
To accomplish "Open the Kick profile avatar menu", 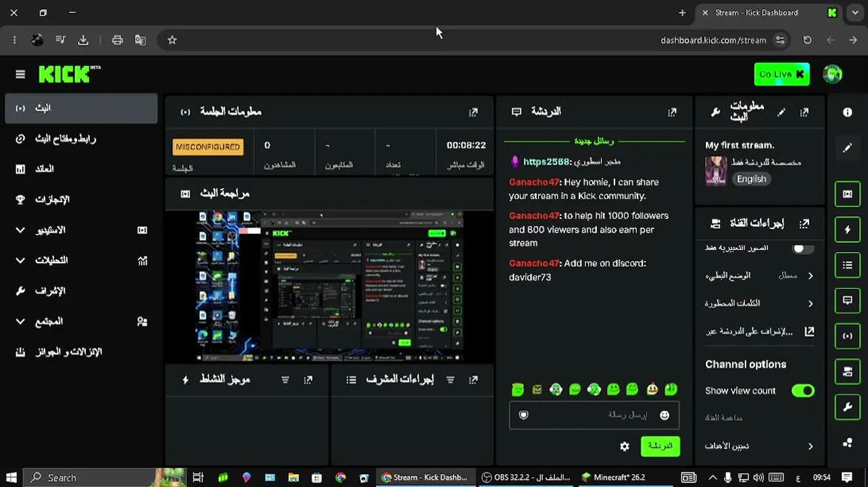I will (x=832, y=74).
